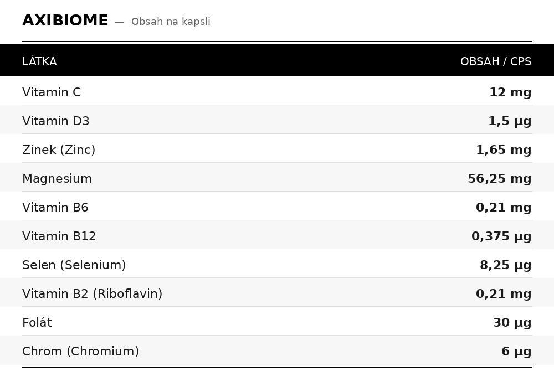
Task: Click the OBSAH / CPS column header
Action: coord(495,61)
